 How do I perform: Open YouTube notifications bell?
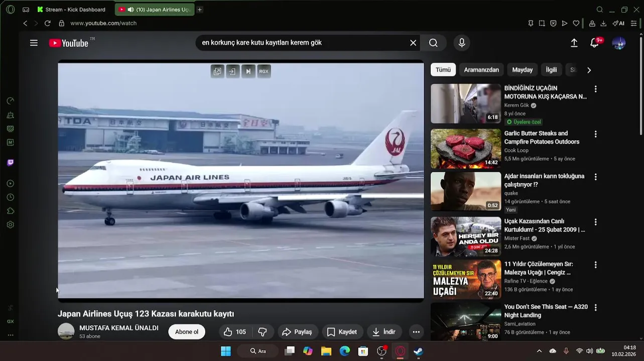[595, 43]
